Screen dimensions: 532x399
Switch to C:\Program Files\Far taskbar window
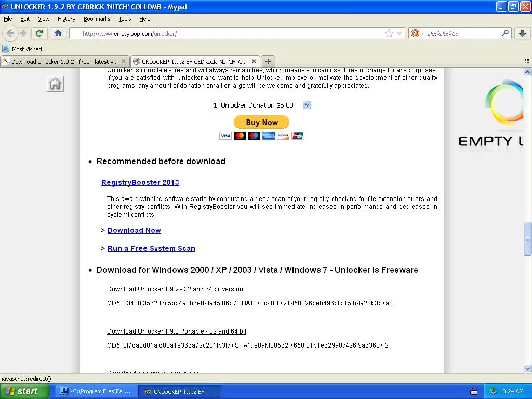pyautogui.click(x=96, y=392)
